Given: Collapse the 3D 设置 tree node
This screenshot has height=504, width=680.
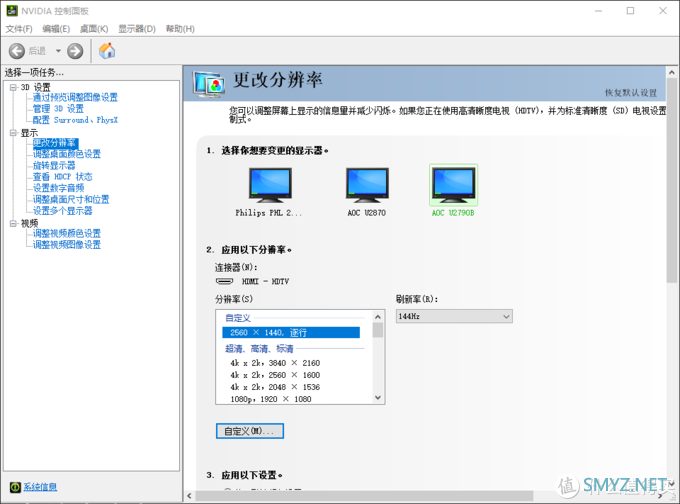Looking at the screenshot, I should pos(13,87).
